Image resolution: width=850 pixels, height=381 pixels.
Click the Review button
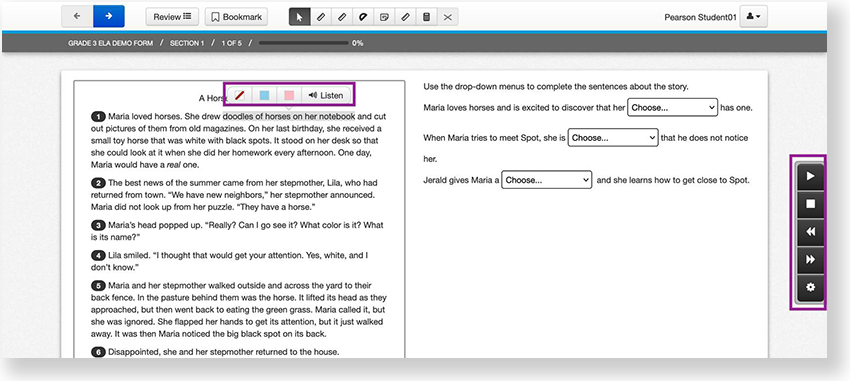pos(172,17)
